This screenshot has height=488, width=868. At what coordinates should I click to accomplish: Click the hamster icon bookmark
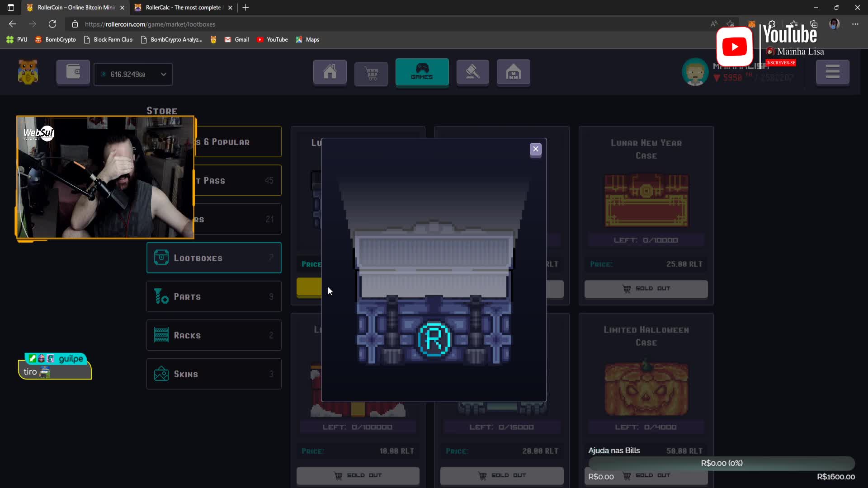coord(213,40)
